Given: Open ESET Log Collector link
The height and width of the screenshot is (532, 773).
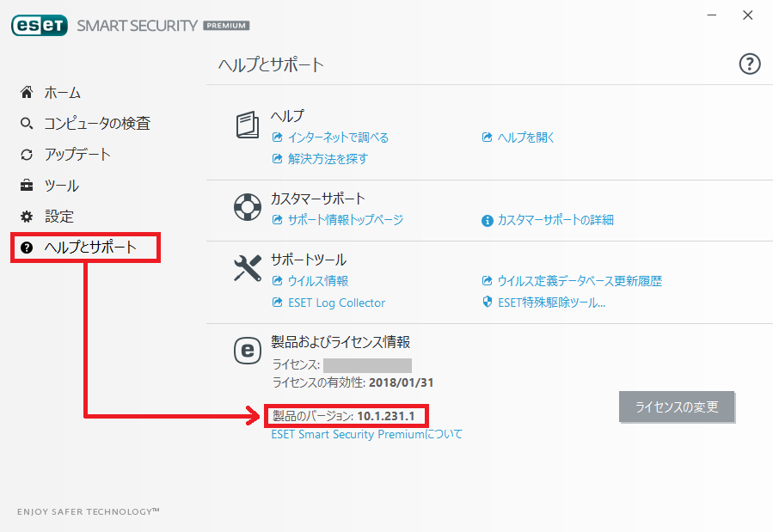Looking at the screenshot, I should click(x=337, y=303).
